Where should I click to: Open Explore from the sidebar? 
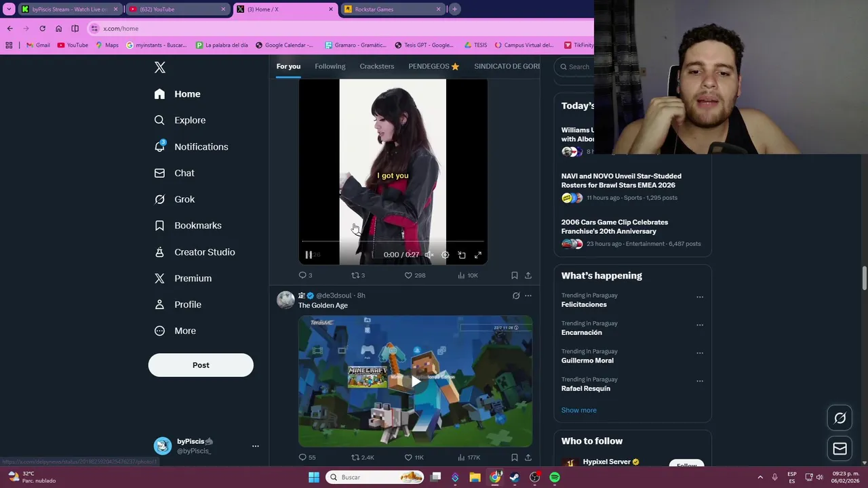click(x=180, y=120)
